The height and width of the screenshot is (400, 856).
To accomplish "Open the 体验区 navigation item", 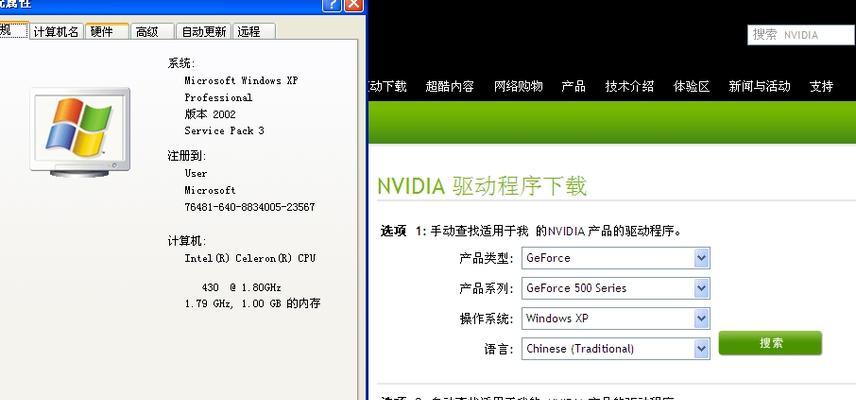I will 691,86.
